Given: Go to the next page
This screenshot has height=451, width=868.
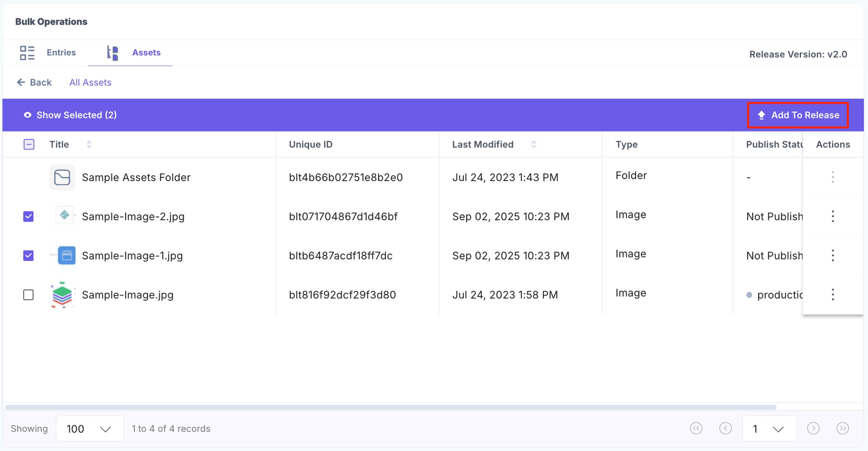Looking at the screenshot, I should click(813, 428).
